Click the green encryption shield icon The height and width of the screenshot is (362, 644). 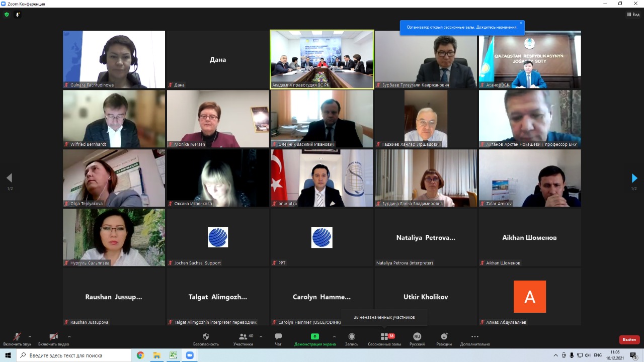[x=7, y=15]
